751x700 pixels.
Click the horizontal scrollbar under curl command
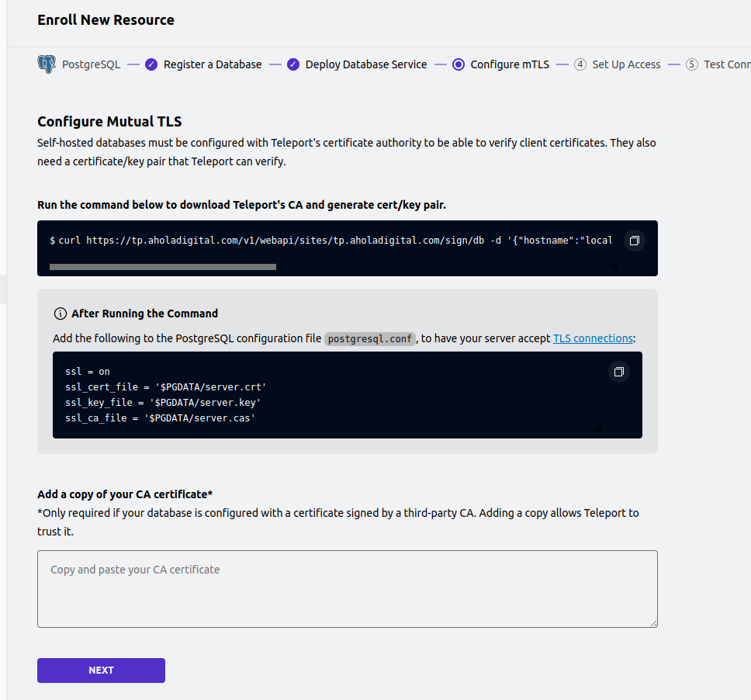(x=163, y=267)
